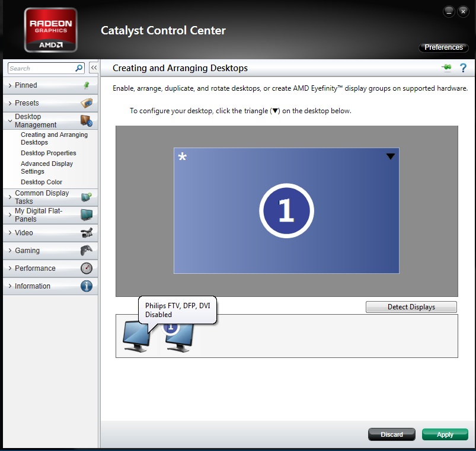This screenshot has height=451, width=476.
Task: Discard the pending changes
Action: click(x=392, y=434)
